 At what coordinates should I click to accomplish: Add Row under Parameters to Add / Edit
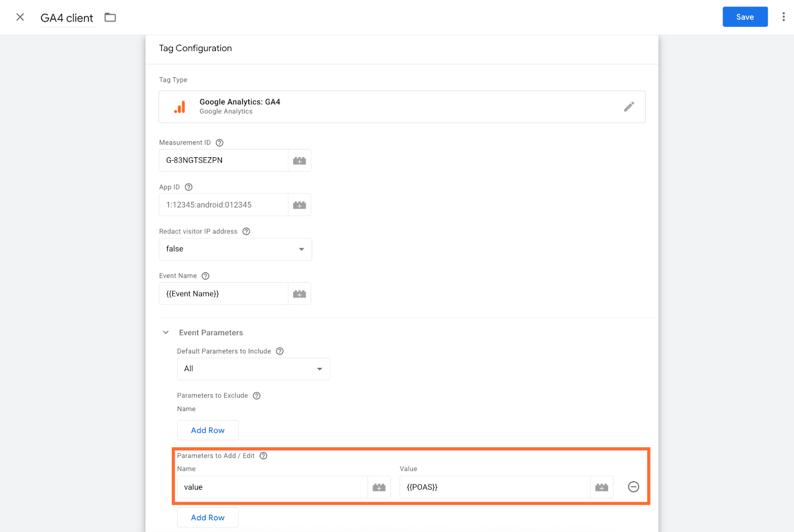point(207,517)
